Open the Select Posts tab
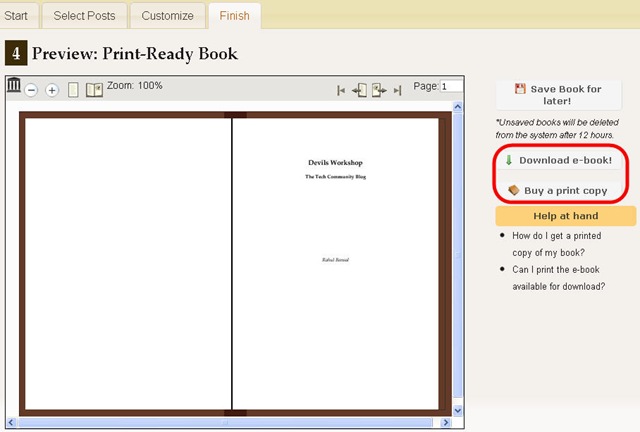 tap(84, 16)
